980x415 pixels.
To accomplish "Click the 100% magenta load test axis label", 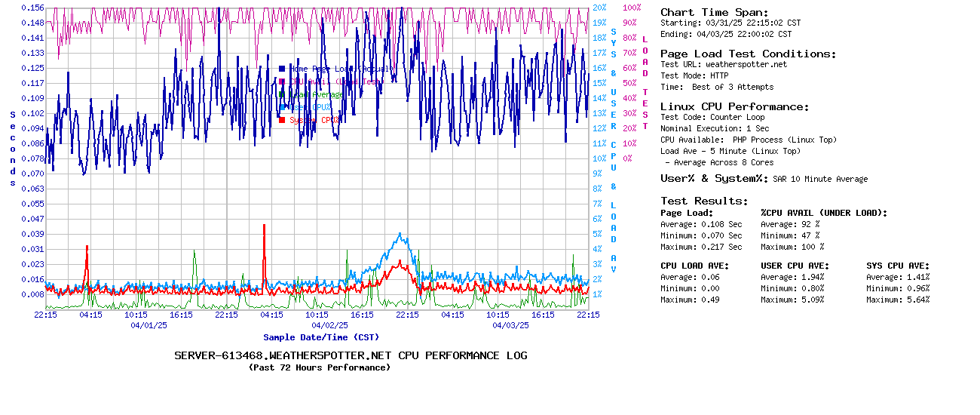I will (x=631, y=8).
